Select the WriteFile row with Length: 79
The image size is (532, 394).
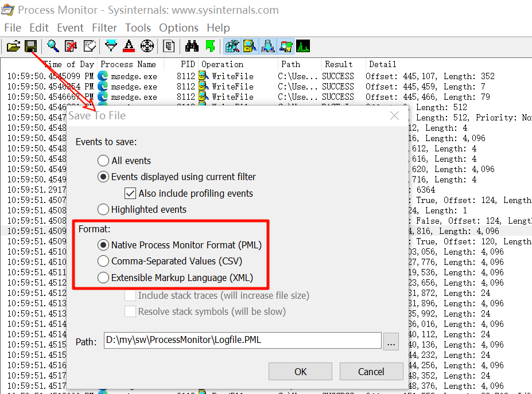point(266,97)
